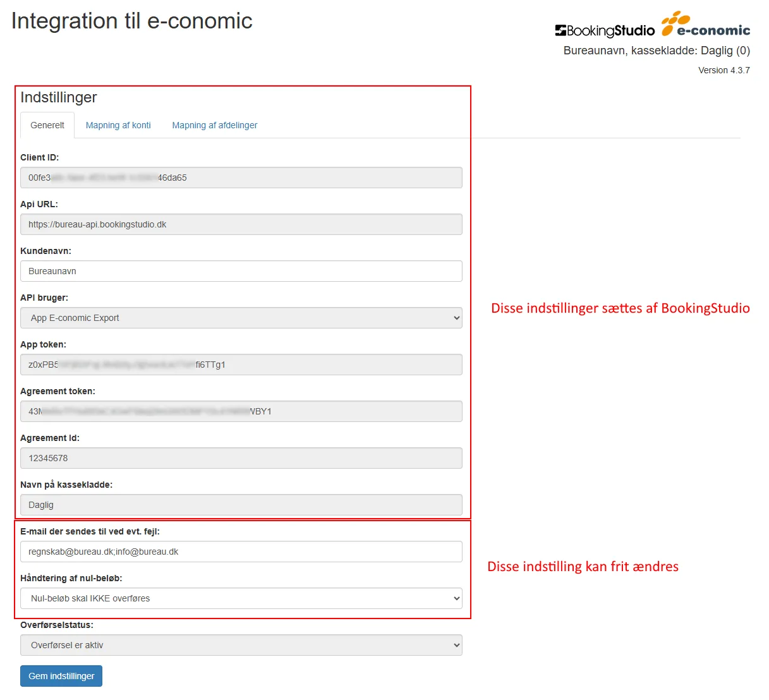Open the Overførselstatus dropdown
This screenshot has width=769, height=700.
(241, 645)
